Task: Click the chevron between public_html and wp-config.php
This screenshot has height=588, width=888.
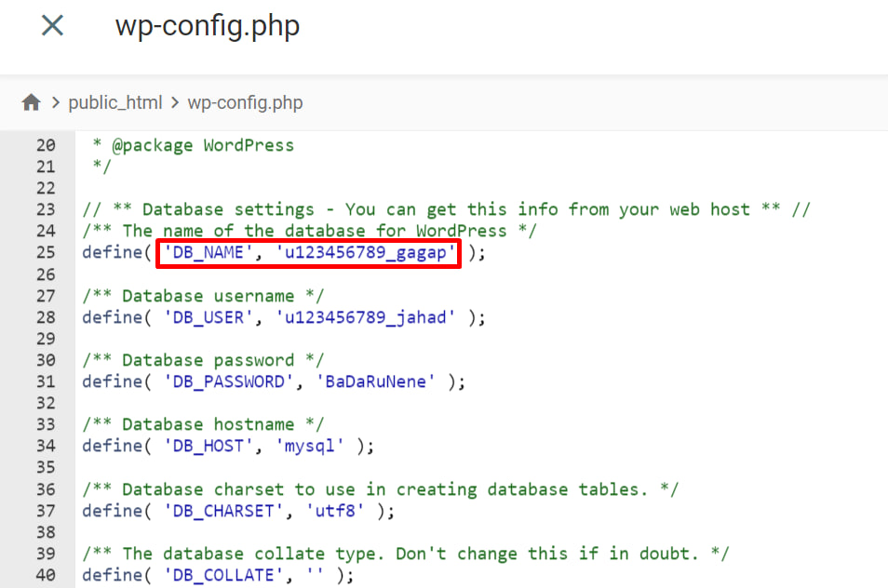Action: (173, 102)
